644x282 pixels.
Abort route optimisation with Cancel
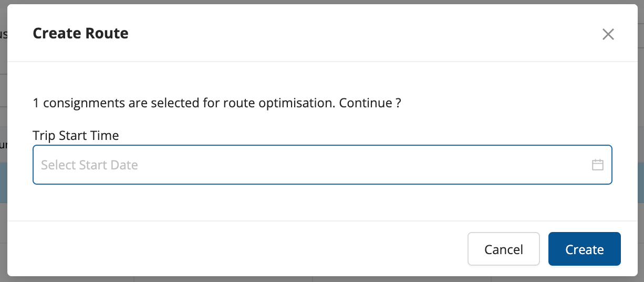[x=503, y=249]
